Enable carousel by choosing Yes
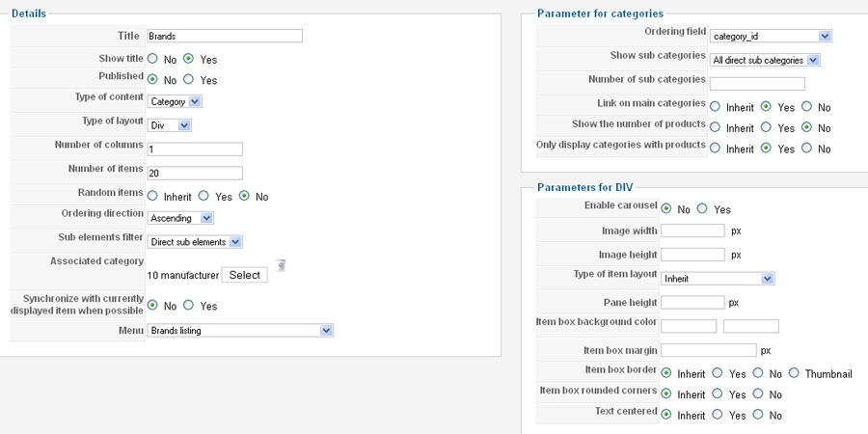 point(702,208)
